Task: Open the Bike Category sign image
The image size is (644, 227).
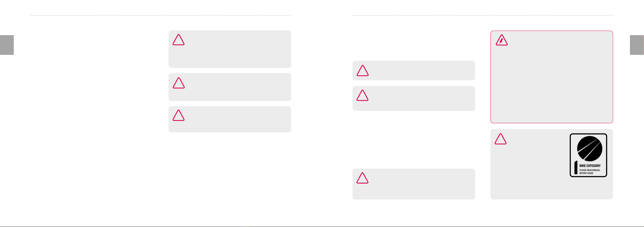Action: click(588, 155)
